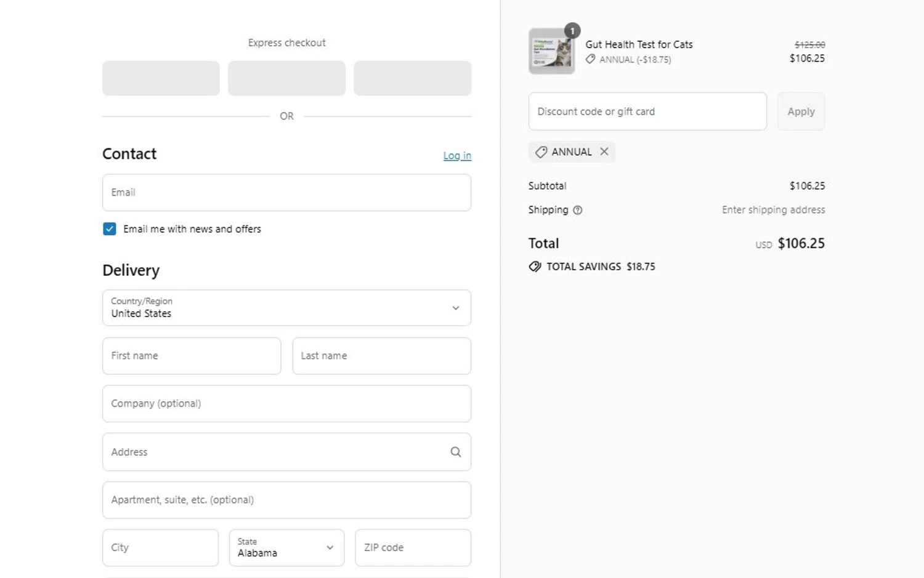Click the third express checkout button
This screenshot has width=924, height=578.
point(412,78)
